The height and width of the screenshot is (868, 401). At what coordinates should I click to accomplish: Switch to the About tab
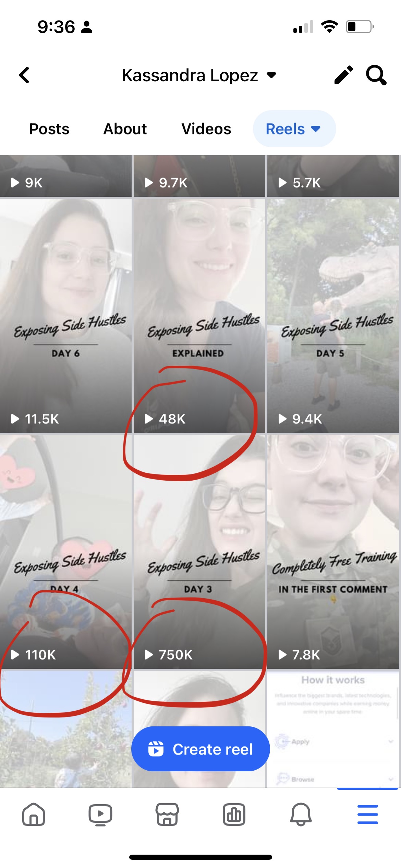[125, 129]
